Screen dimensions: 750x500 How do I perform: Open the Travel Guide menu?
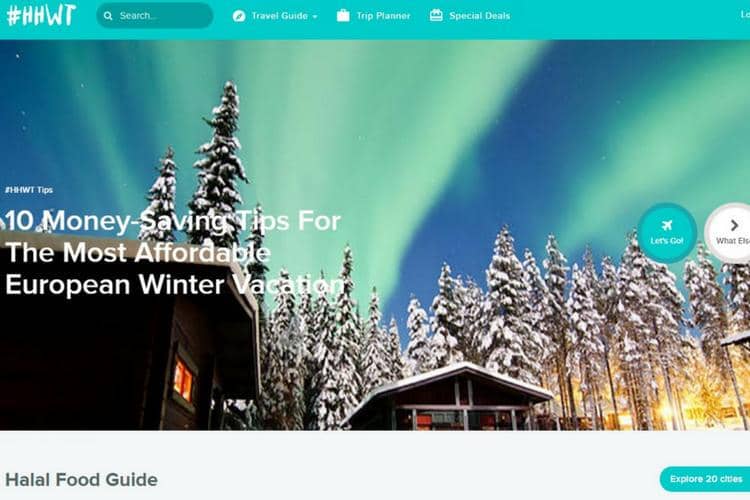279,16
